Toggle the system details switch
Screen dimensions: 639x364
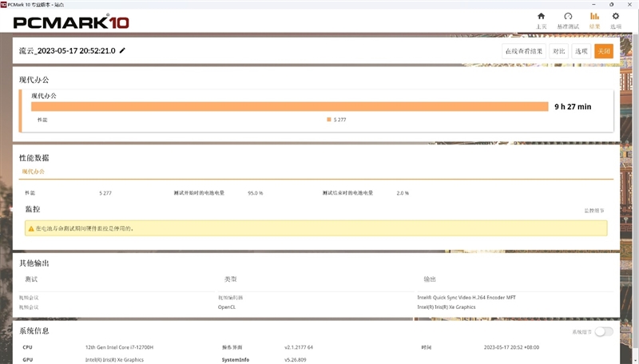click(x=604, y=331)
